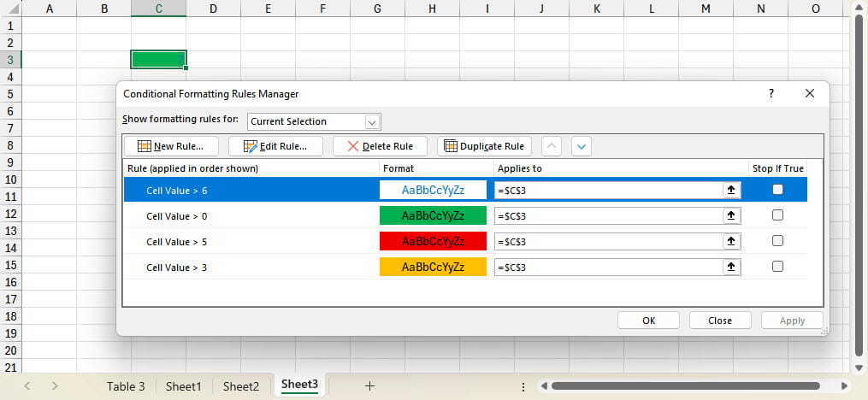Expand the Show formatting rules for dropdown
The height and width of the screenshot is (400, 868).
[x=372, y=121]
